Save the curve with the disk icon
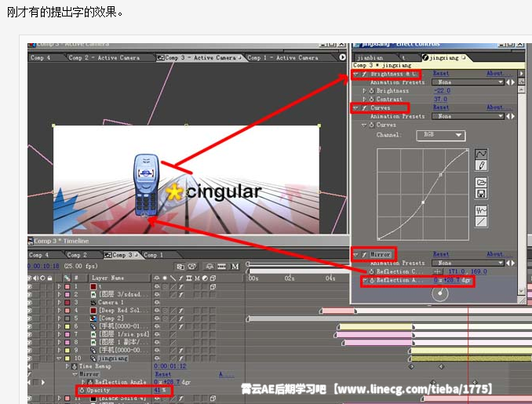This screenshot has width=532, height=404. click(x=481, y=194)
